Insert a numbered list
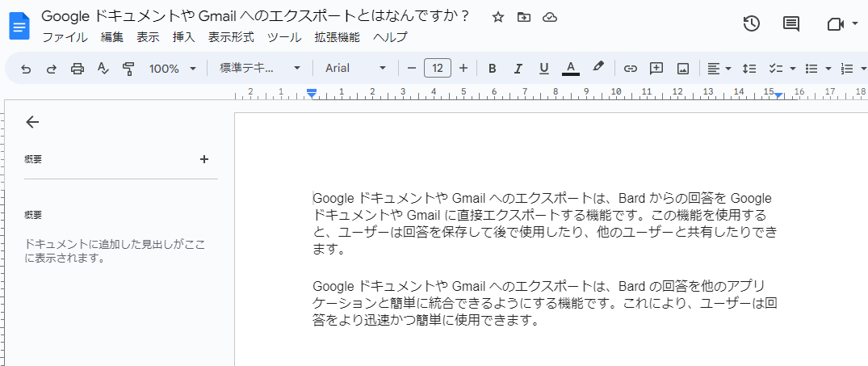This screenshot has height=366, width=868. coord(847,69)
